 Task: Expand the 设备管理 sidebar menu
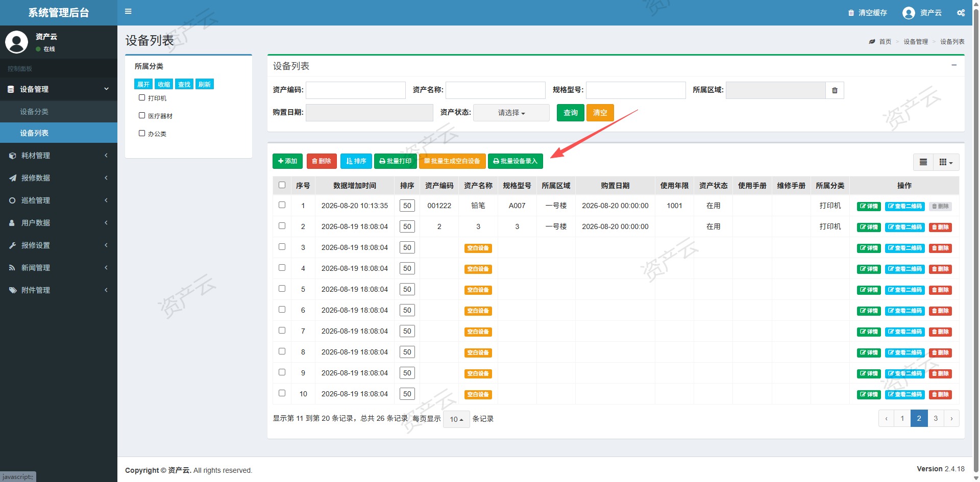59,89
